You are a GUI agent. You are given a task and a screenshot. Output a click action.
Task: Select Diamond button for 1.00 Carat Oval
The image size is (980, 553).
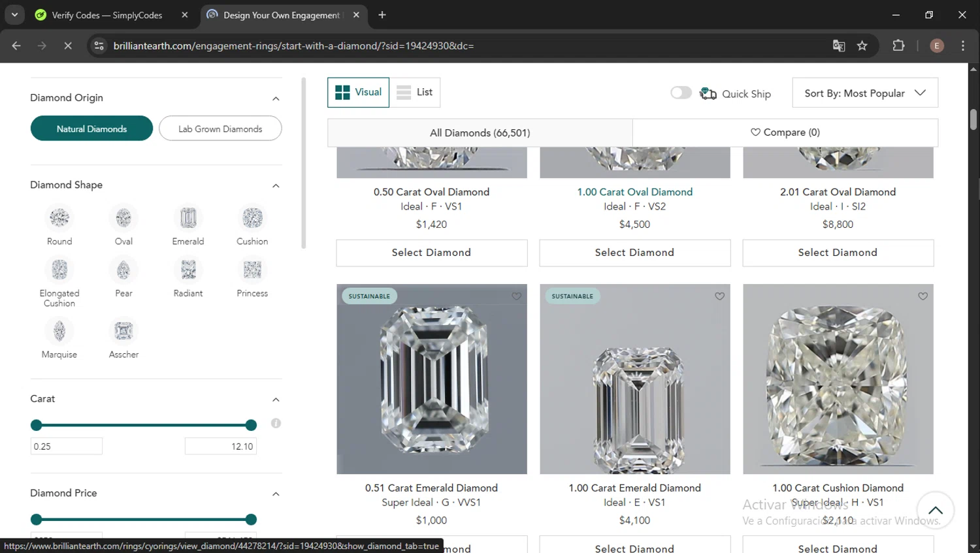click(634, 253)
